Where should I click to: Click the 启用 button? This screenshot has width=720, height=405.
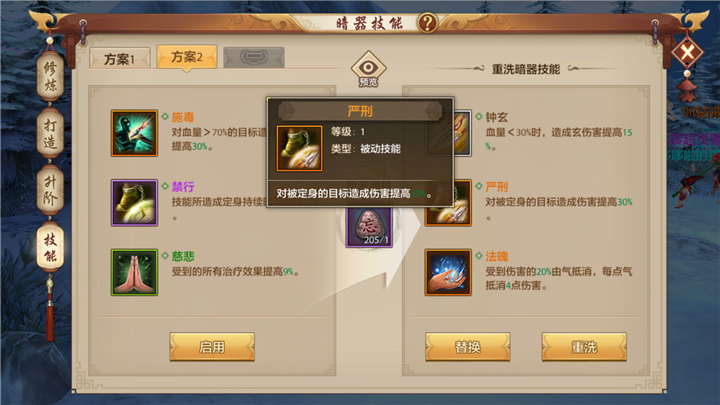pos(212,347)
